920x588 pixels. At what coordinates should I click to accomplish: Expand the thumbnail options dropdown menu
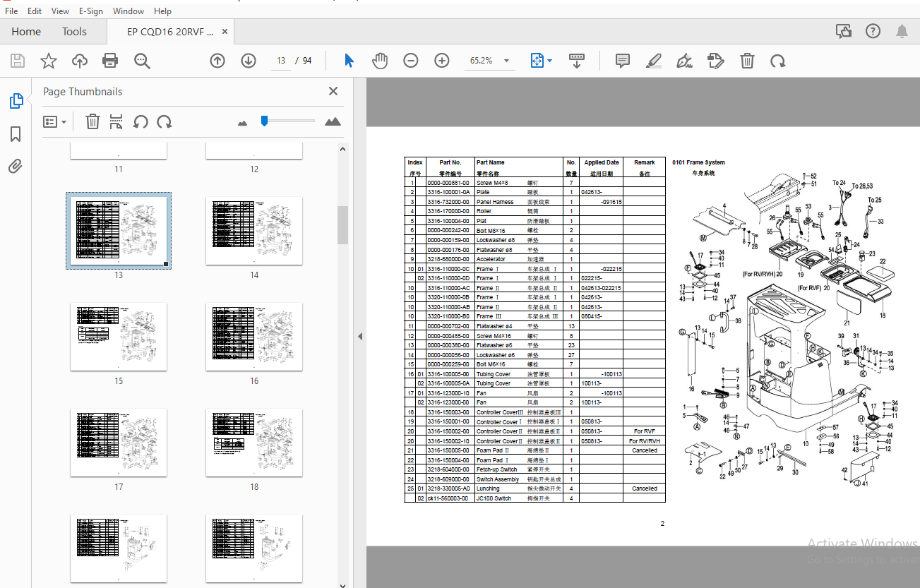55,121
